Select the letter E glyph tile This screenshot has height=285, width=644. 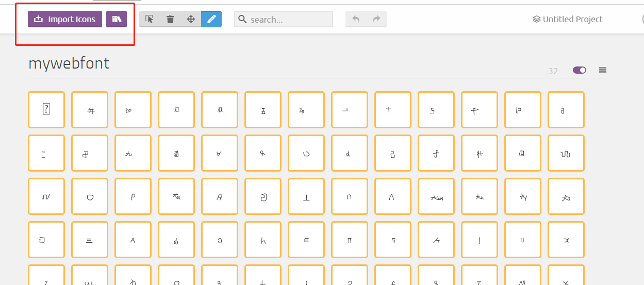pyautogui.click(x=306, y=240)
